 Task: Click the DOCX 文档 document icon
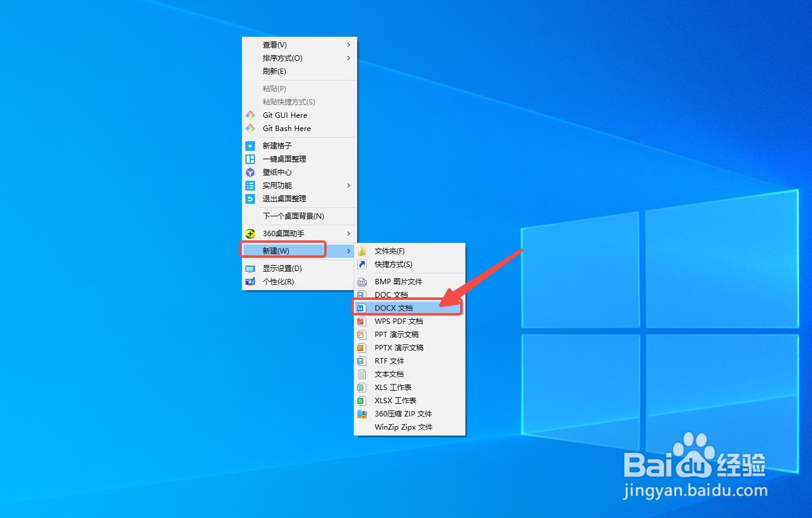(361, 308)
